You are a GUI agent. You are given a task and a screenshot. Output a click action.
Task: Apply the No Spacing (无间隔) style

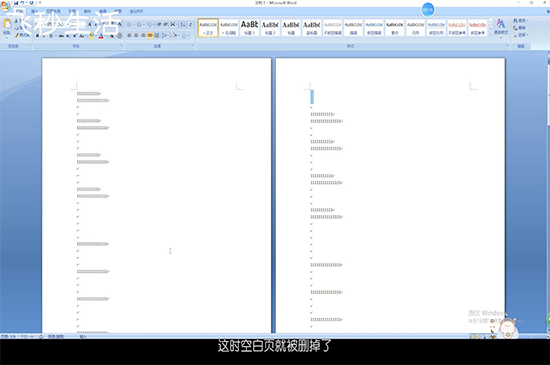pos(229,28)
